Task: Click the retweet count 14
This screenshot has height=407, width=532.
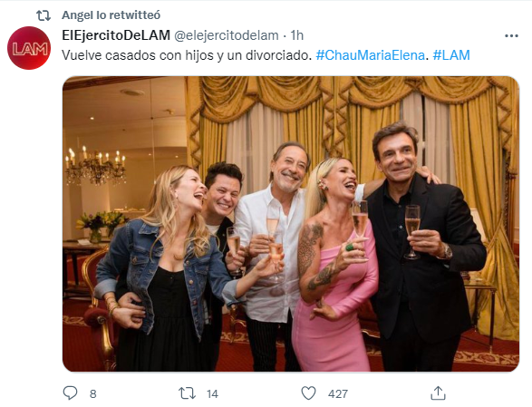Action: click(212, 393)
